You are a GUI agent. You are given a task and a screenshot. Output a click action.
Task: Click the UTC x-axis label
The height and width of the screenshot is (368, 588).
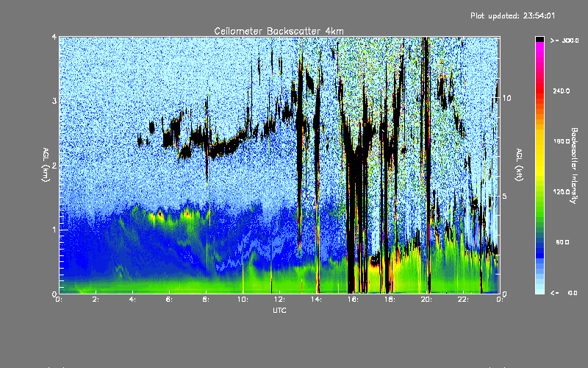[279, 310]
